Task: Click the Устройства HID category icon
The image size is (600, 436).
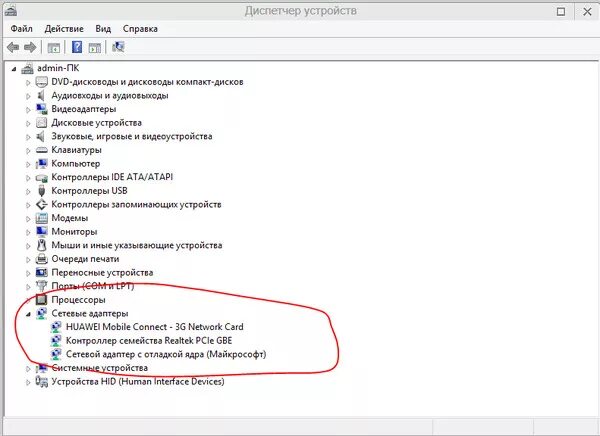Action: [x=41, y=381]
